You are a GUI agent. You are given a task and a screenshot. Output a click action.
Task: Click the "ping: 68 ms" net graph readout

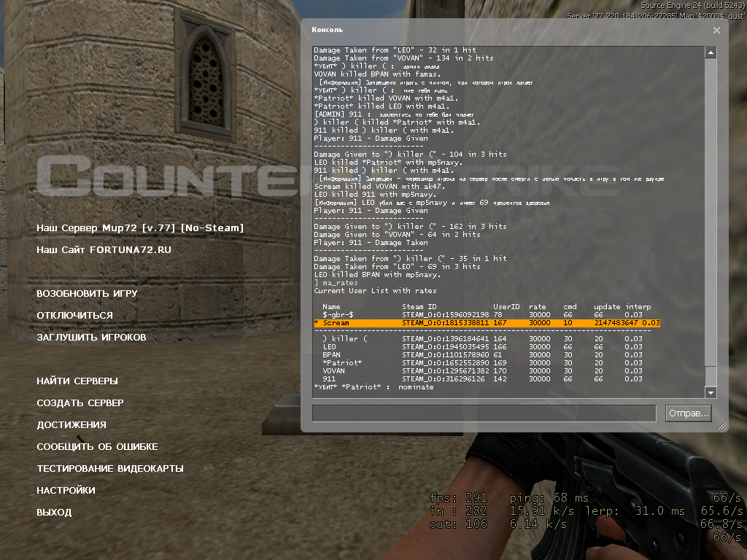pyautogui.click(x=549, y=498)
